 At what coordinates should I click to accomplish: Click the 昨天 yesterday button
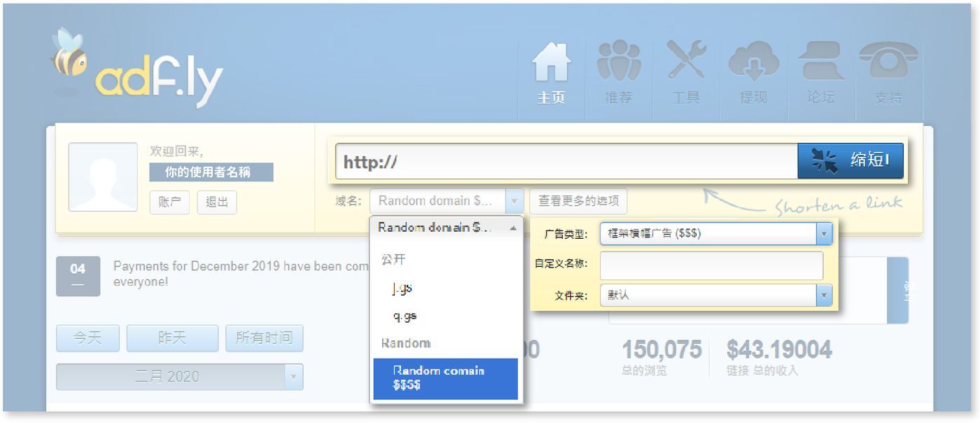[172, 338]
